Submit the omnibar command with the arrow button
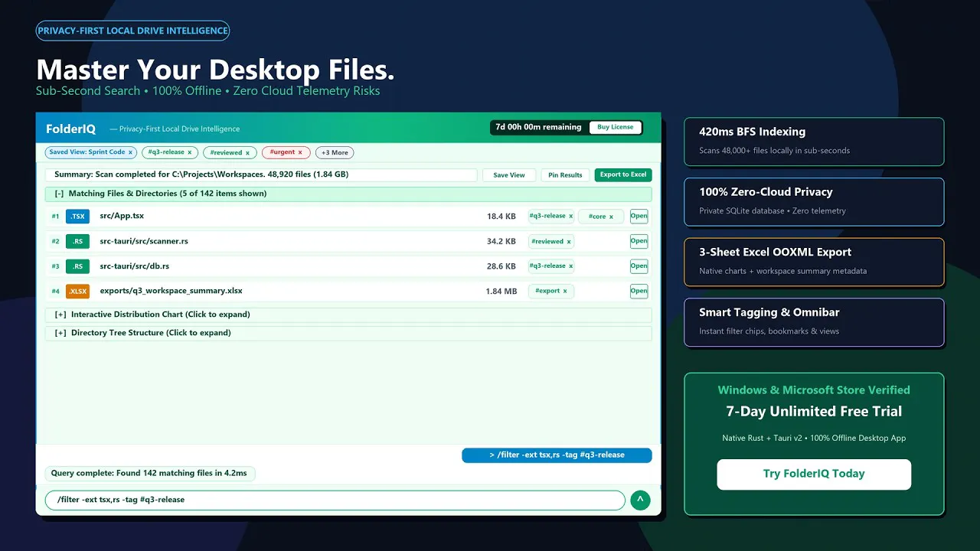 pyautogui.click(x=640, y=500)
